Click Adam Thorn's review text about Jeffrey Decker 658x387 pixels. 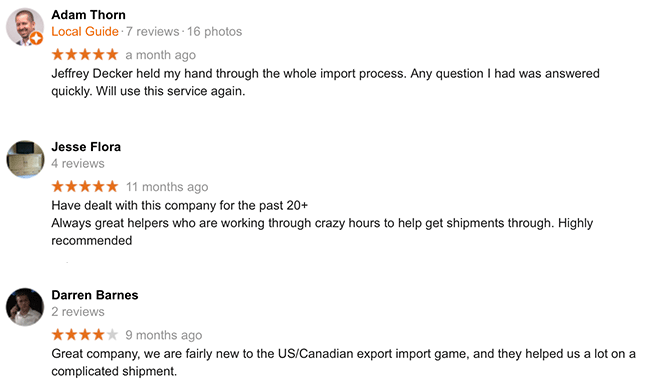pyautogui.click(x=325, y=82)
